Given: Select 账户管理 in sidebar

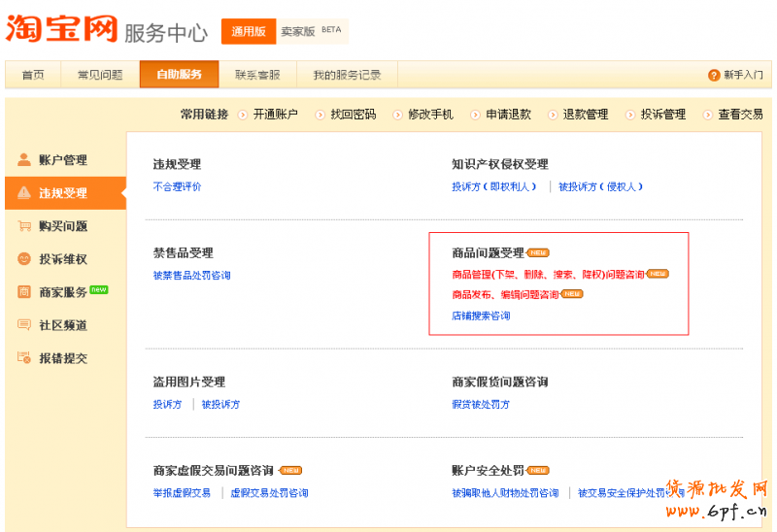Looking at the screenshot, I should [65, 159].
